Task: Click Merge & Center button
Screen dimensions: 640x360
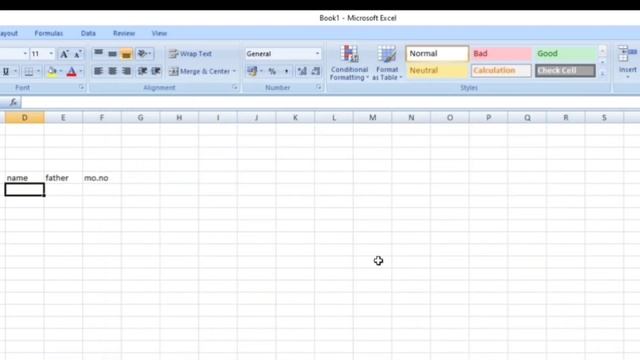Action: pyautogui.click(x=199, y=71)
